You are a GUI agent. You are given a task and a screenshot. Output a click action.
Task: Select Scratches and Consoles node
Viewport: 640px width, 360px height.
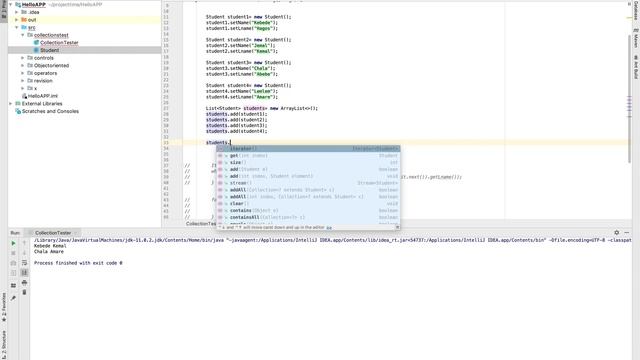[50, 111]
